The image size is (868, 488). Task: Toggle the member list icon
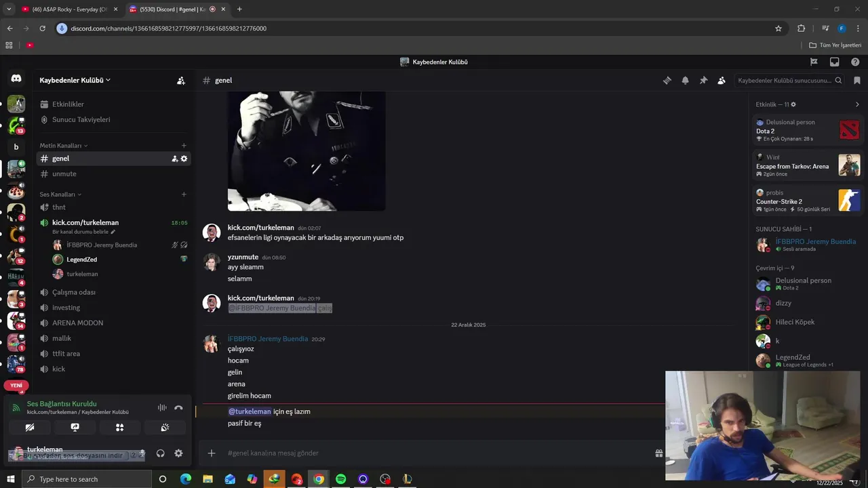point(722,80)
